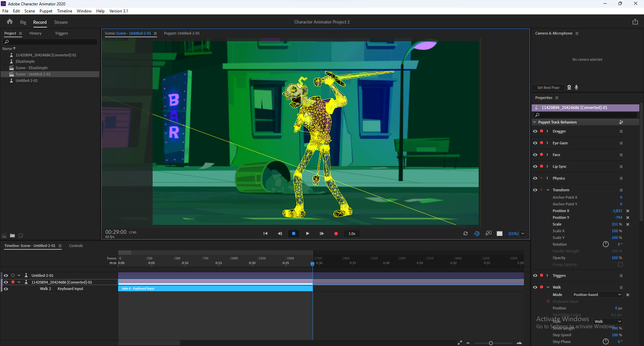The width and height of the screenshot is (644, 346).
Task: Open the Walk behavior menu icon
Action: (621, 287)
